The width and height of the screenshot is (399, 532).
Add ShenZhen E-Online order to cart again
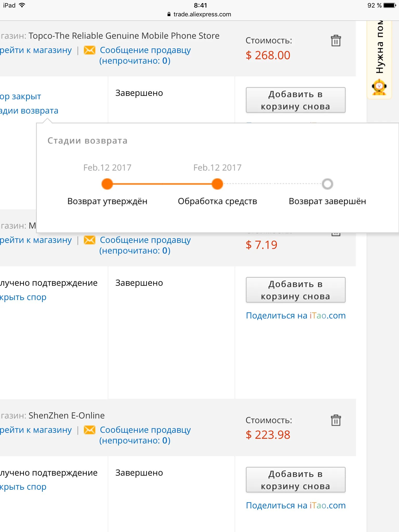296,480
